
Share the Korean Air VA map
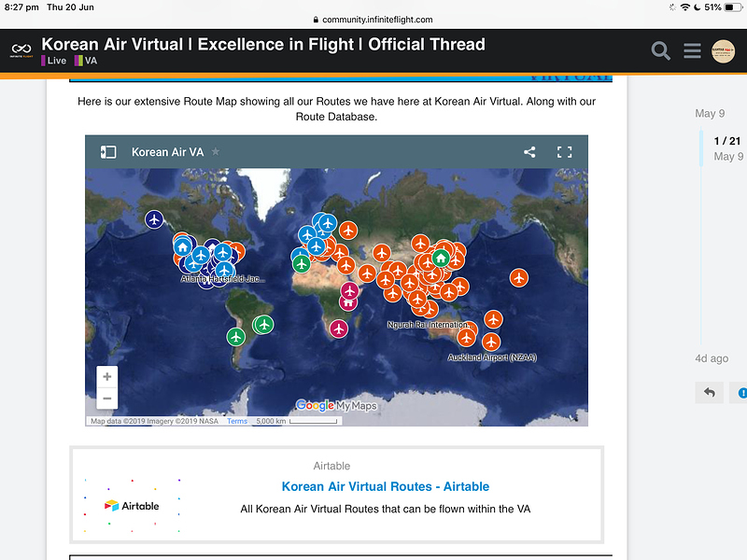[529, 152]
